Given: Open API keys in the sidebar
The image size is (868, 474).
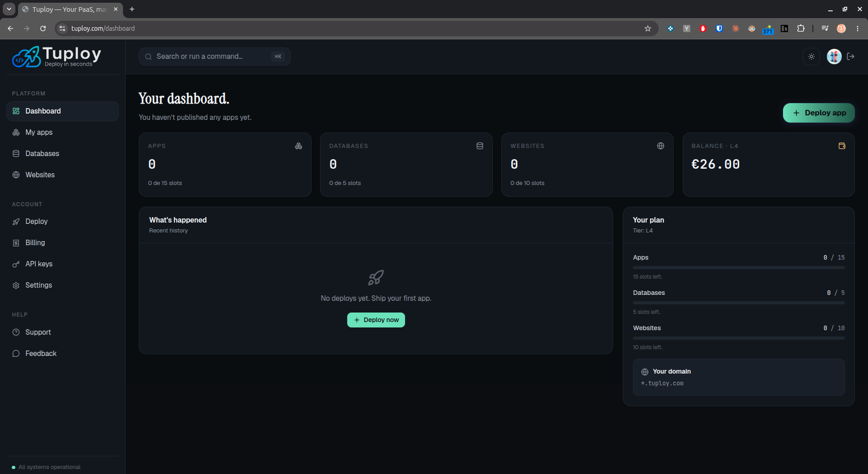Looking at the screenshot, I should [x=62, y=264].
